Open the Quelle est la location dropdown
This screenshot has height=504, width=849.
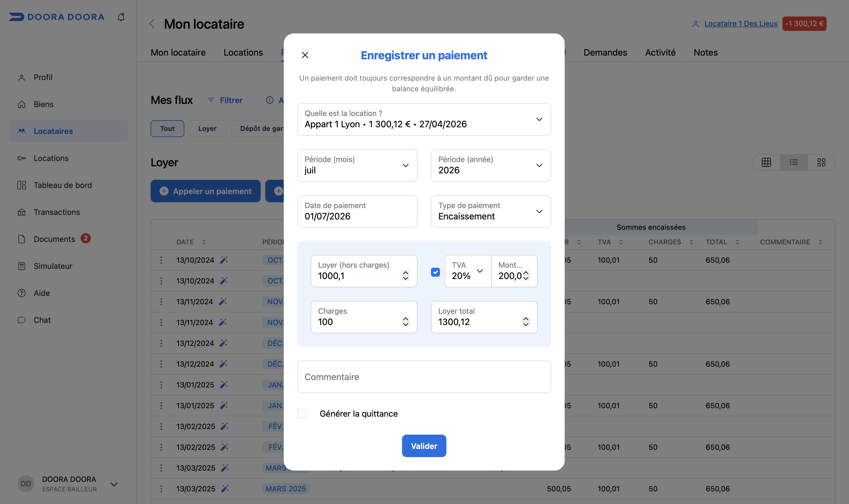click(424, 119)
